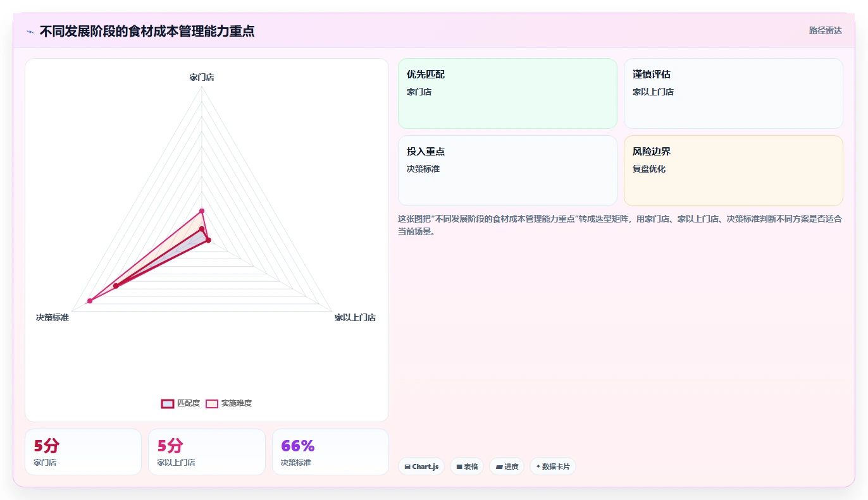868x500 pixels.
Task: Click the pink 5分 家以上门店 stat card
Action: [x=206, y=452]
